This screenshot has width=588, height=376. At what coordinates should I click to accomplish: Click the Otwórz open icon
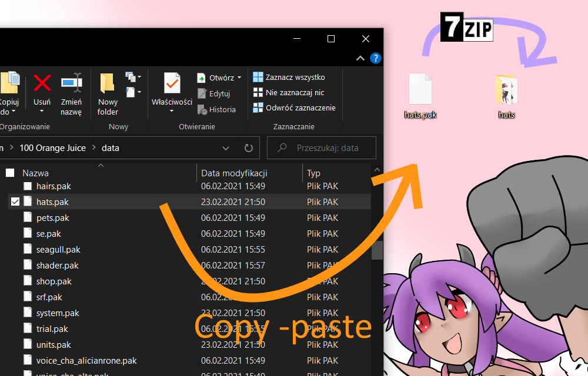pos(201,78)
